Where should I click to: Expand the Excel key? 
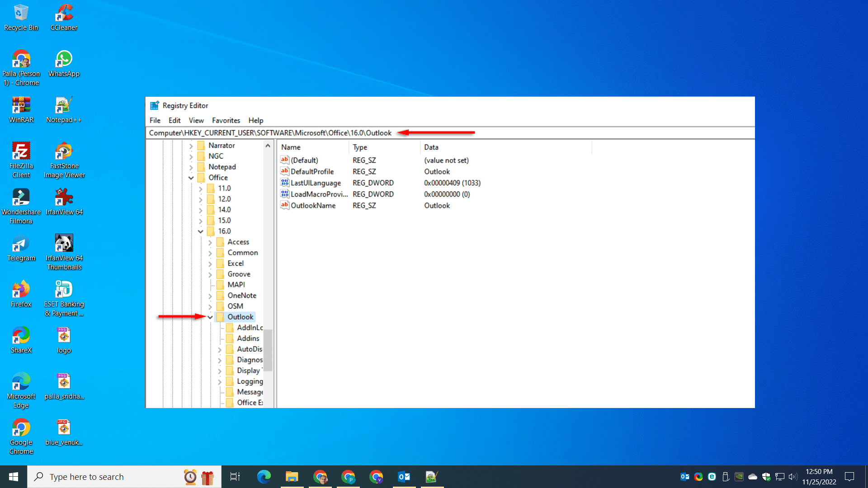210,263
